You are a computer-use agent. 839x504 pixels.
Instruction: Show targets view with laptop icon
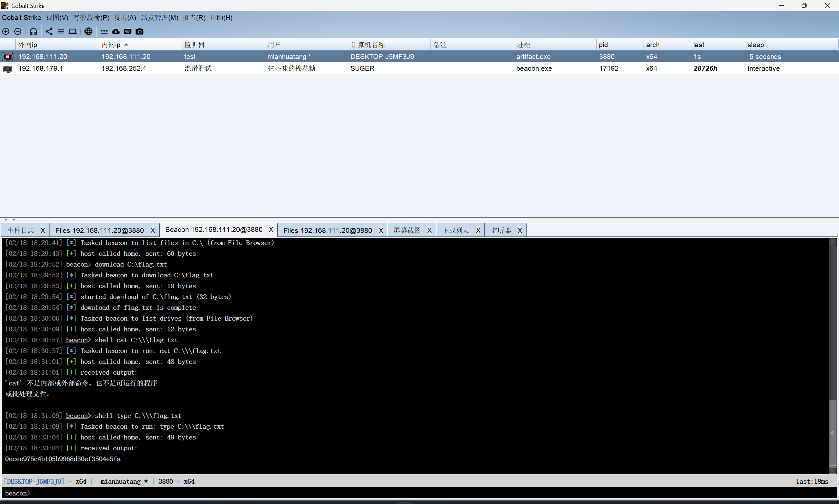click(72, 31)
